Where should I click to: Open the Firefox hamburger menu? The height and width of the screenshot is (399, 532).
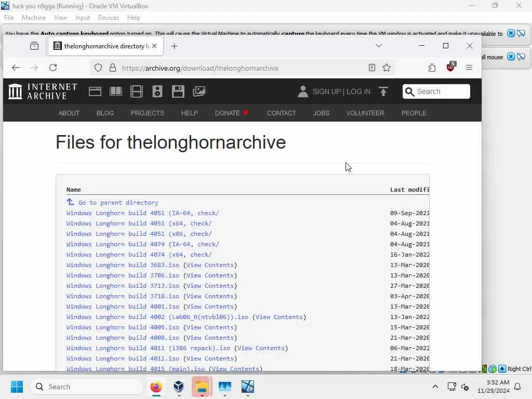[469, 68]
